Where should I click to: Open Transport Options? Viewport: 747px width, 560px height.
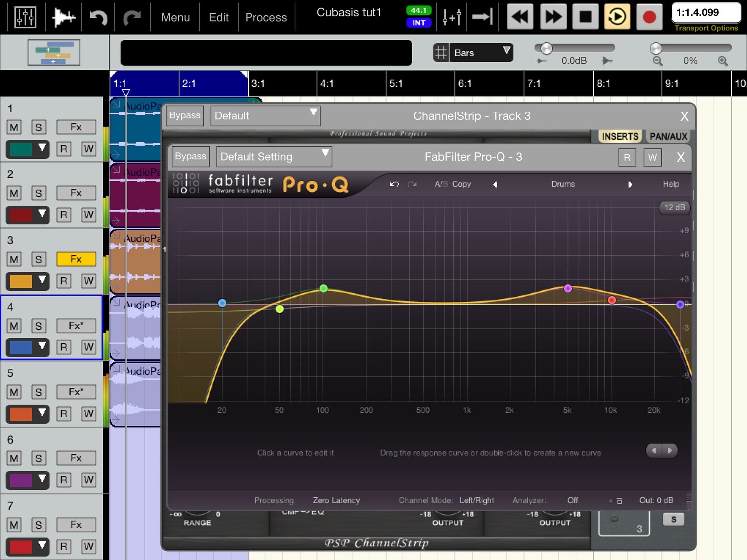706,28
